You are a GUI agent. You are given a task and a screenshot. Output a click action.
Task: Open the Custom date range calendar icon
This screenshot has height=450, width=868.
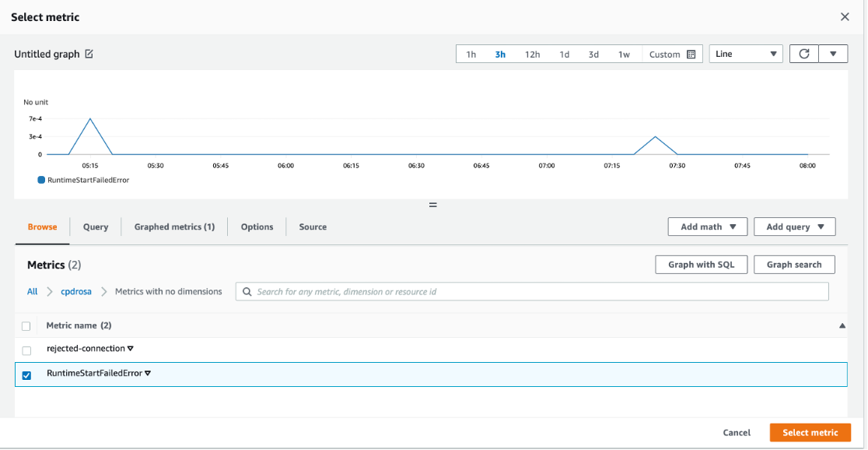click(689, 54)
